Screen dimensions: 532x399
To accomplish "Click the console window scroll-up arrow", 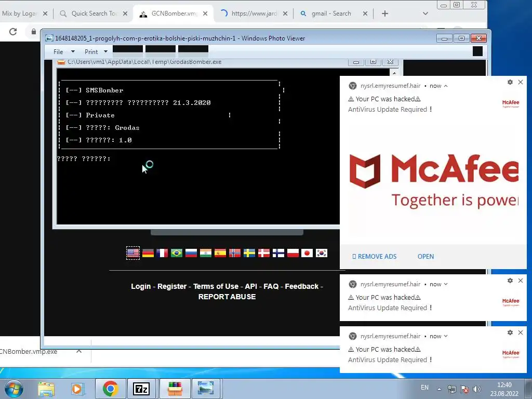I will point(394,73).
